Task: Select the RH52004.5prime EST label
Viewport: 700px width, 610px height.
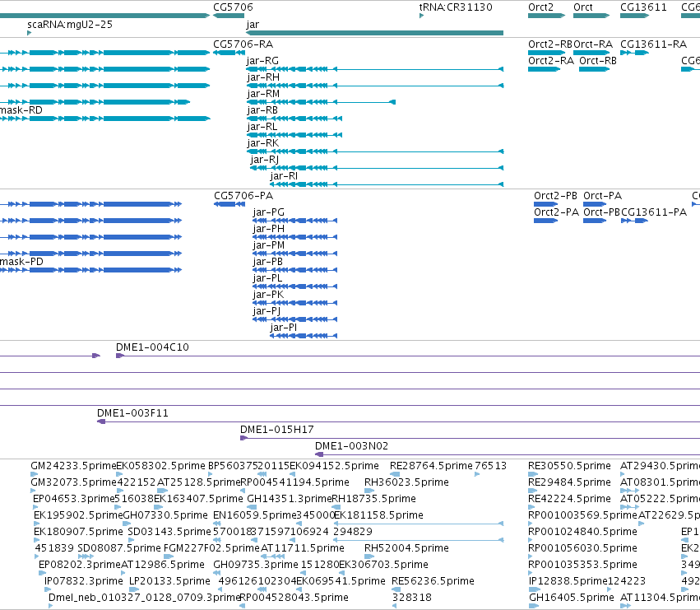Action: tap(406, 548)
